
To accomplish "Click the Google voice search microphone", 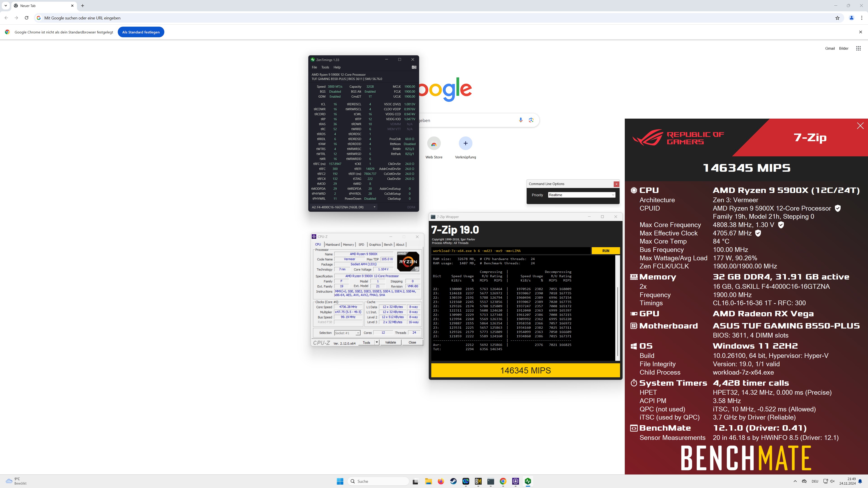I will pyautogui.click(x=521, y=120).
